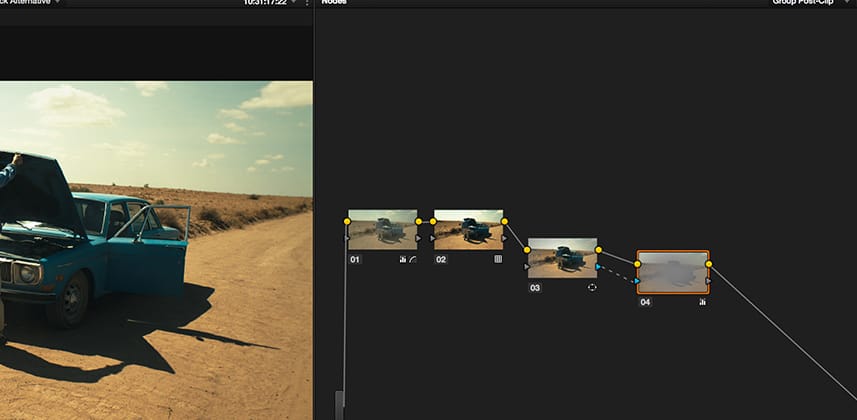Click the source input handle at the bottom left of the node graph
Image resolution: width=857 pixels, height=420 pixels.
click(339, 405)
